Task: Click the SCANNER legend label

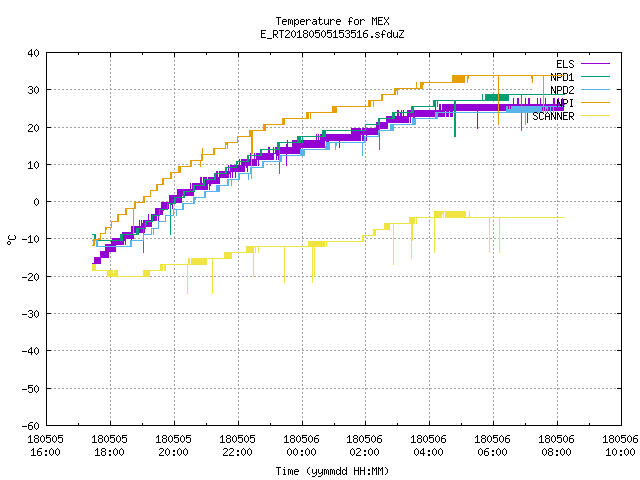Action: [553, 116]
